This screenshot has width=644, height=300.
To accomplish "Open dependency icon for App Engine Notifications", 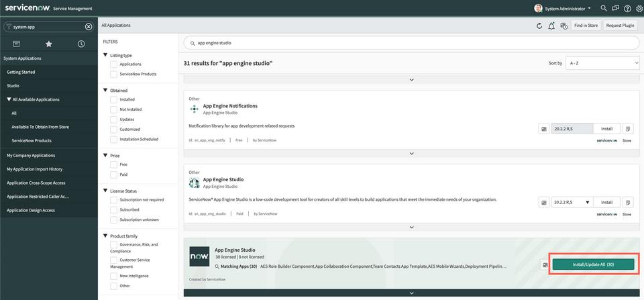I will pyautogui.click(x=544, y=129).
